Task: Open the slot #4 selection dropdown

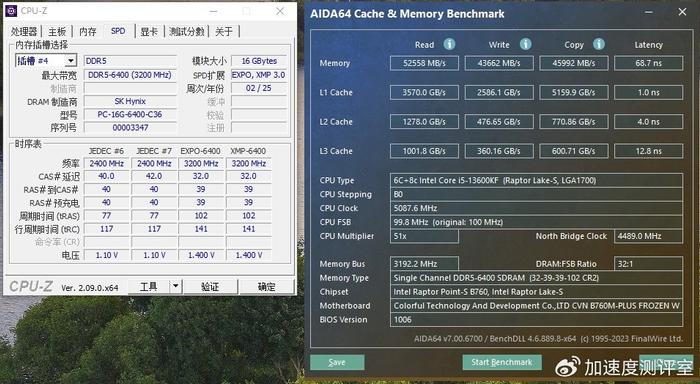Action: click(71, 61)
